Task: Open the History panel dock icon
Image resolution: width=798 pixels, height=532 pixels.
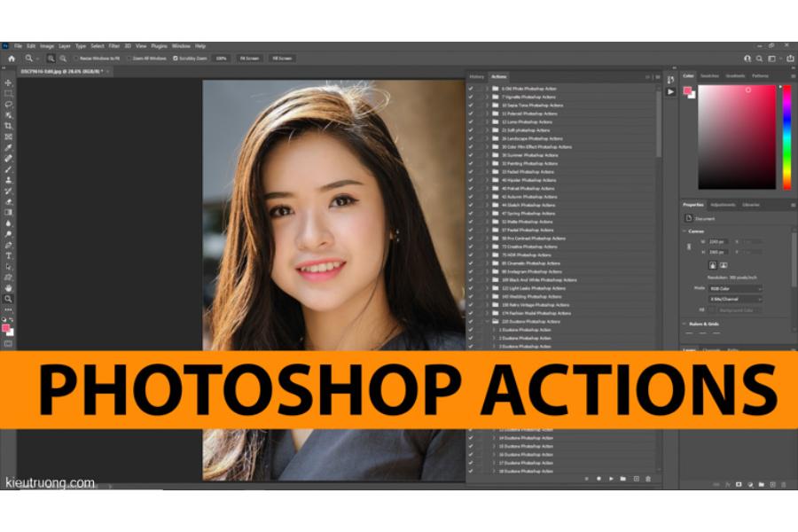Action: pyautogui.click(x=671, y=80)
